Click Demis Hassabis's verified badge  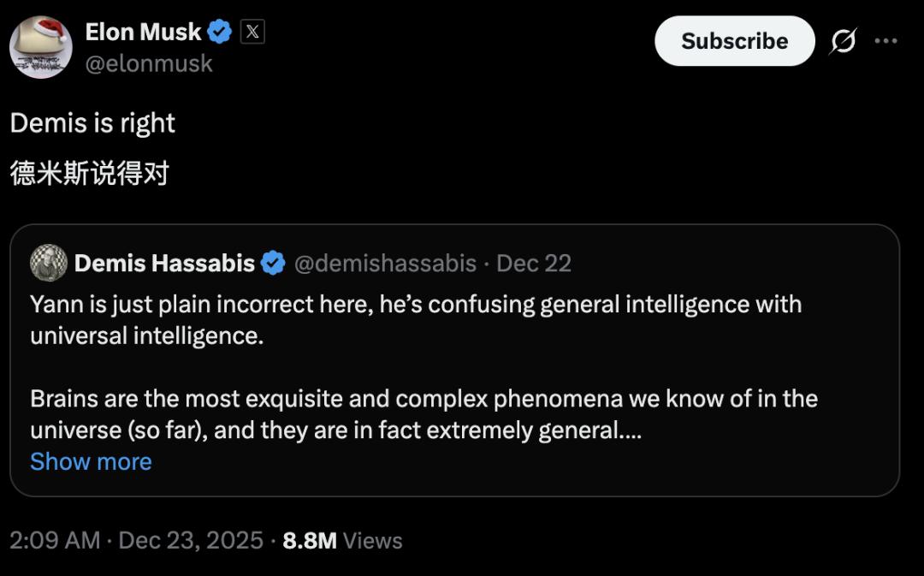(x=273, y=263)
